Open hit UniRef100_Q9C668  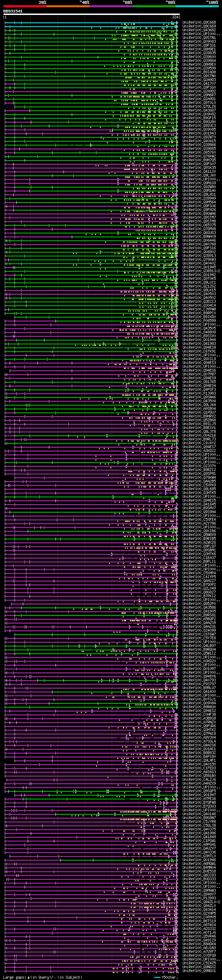pos(199,23)
